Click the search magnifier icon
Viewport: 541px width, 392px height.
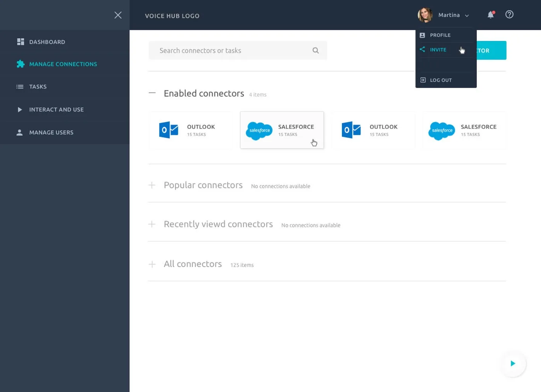coord(316,51)
